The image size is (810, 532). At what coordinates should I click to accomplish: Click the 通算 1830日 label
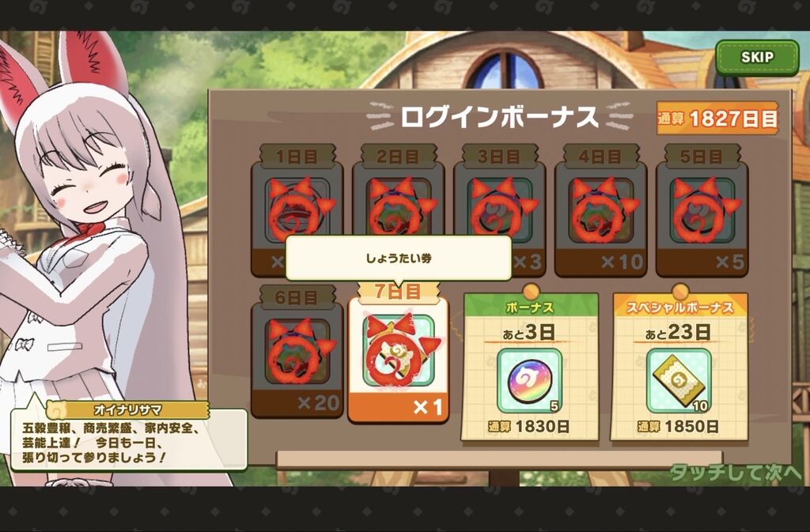pyautogui.click(x=529, y=427)
